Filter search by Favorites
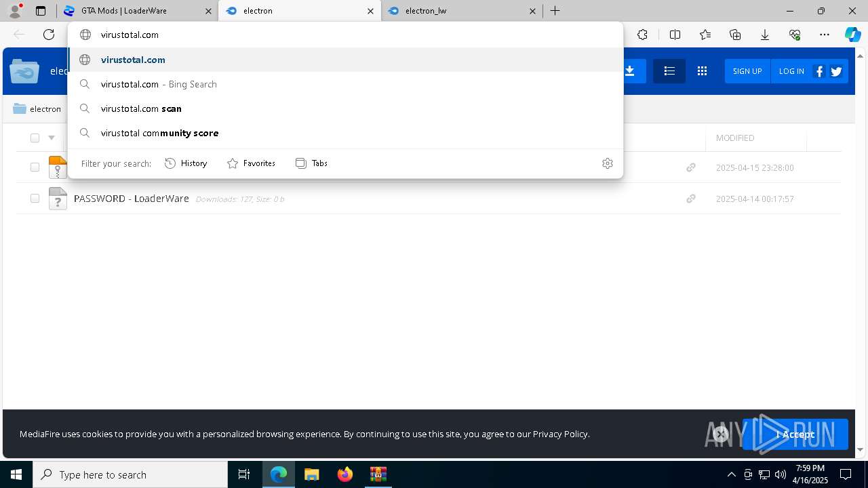 coord(251,163)
